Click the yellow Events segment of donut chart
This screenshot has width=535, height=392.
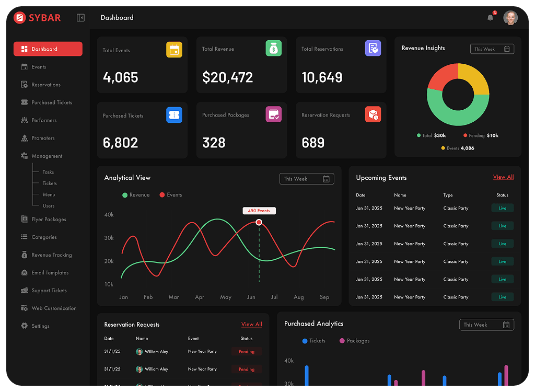(x=475, y=78)
